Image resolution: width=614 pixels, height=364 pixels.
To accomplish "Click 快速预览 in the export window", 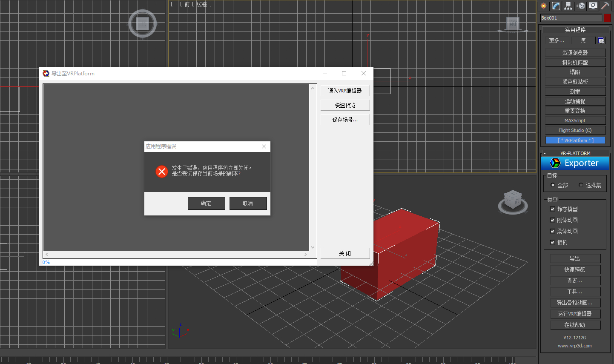I will [x=345, y=105].
